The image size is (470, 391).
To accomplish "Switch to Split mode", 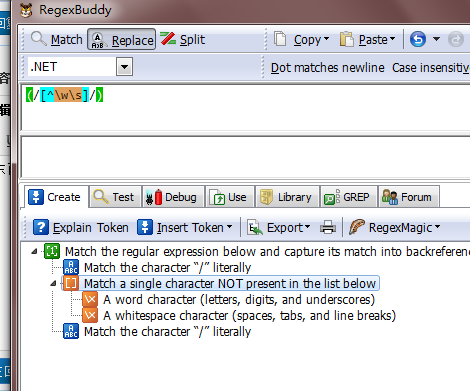I will pyautogui.click(x=182, y=40).
